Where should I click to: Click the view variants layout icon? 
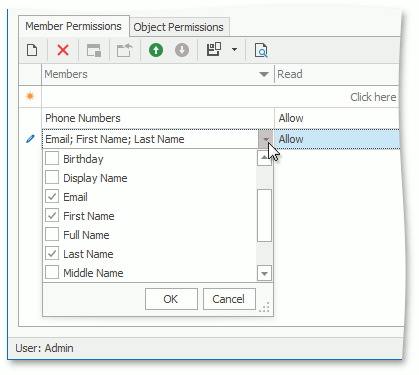214,49
